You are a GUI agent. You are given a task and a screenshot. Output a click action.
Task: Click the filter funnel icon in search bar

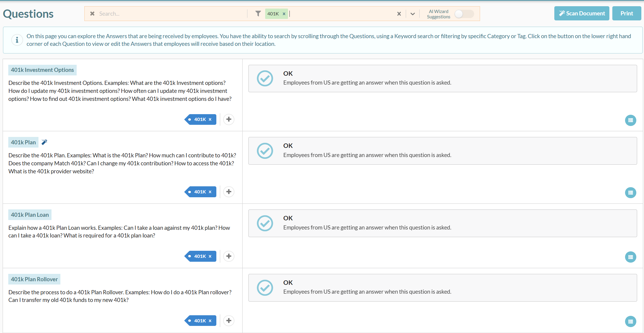coord(258,14)
